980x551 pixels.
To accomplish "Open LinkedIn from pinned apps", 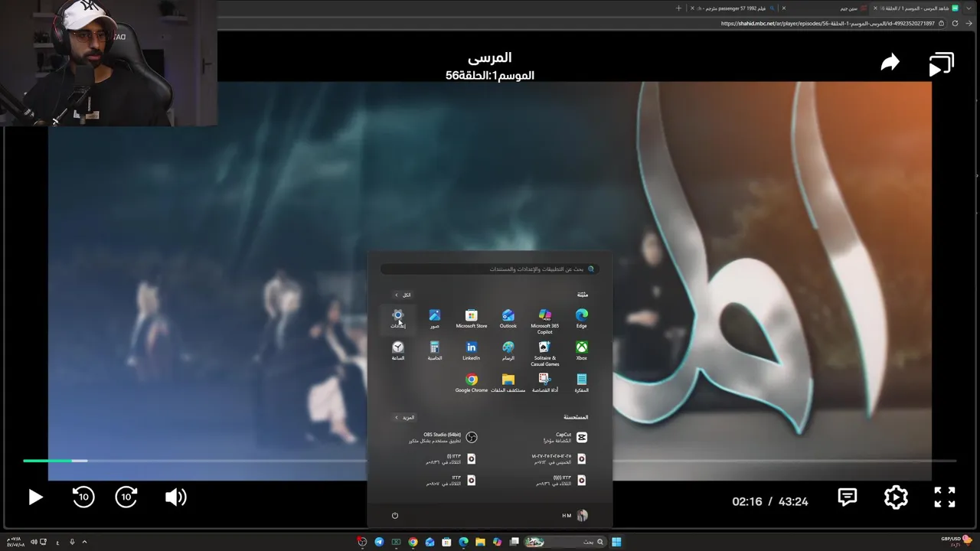I will click(471, 351).
